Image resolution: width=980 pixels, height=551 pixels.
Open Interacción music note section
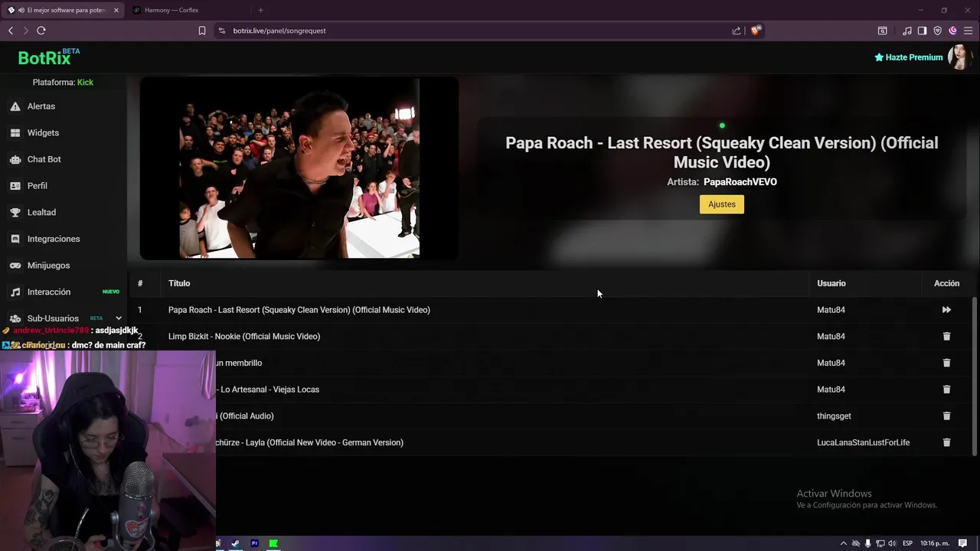point(15,292)
